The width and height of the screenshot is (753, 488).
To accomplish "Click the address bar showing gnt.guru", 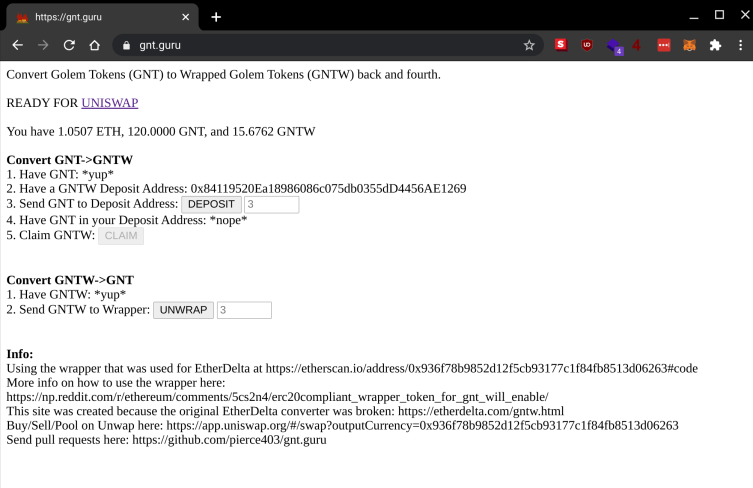I will point(328,45).
